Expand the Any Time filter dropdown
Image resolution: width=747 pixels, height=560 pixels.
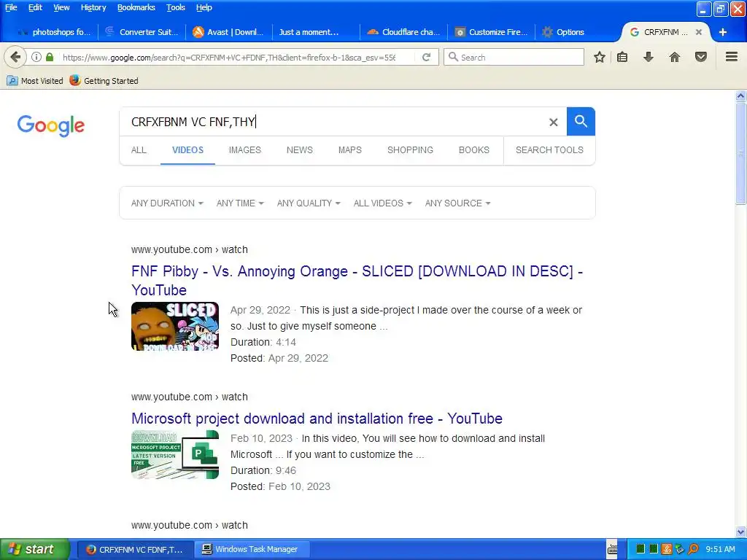[240, 203]
